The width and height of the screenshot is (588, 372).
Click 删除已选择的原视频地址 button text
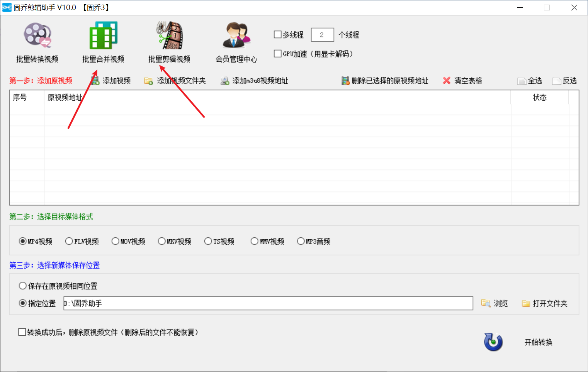pyautogui.click(x=390, y=81)
